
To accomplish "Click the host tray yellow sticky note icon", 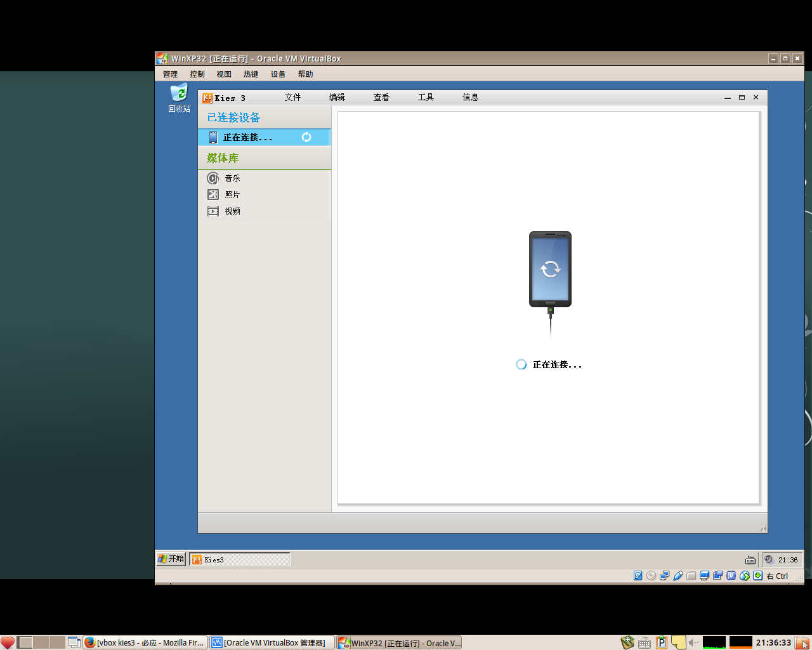I will [678, 642].
